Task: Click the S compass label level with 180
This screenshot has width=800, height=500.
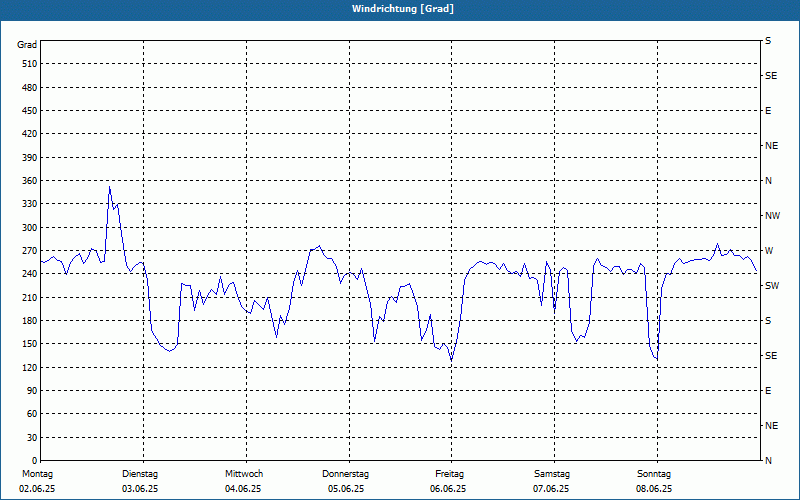Action: [x=768, y=321]
